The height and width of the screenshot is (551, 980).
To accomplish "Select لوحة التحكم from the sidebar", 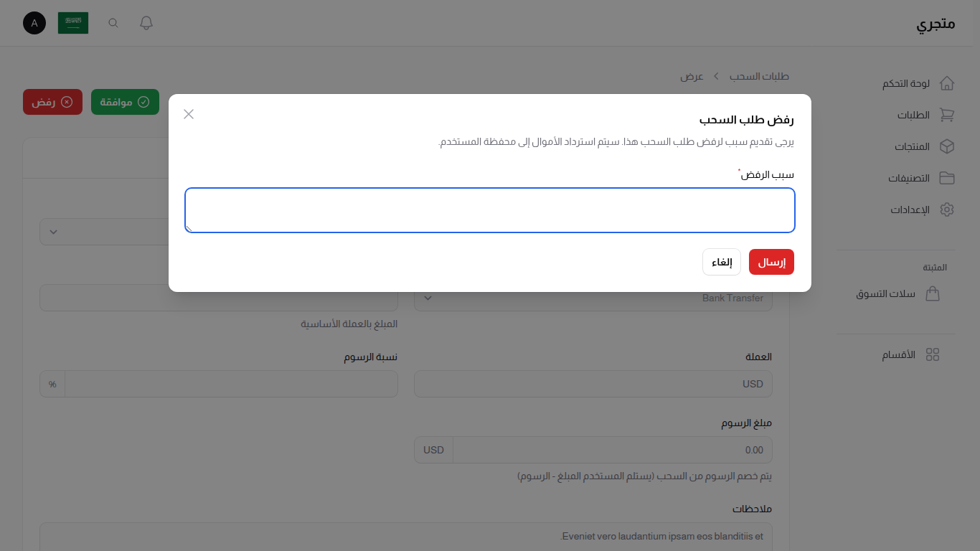I will coord(905,83).
